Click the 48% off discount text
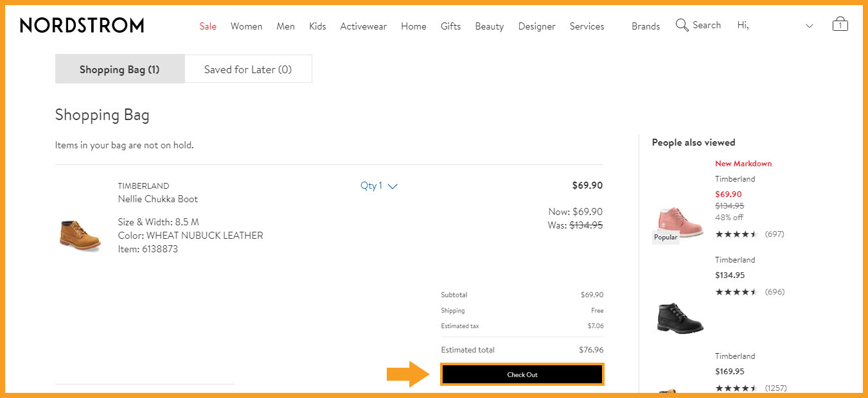The image size is (868, 398). point(728,218)
